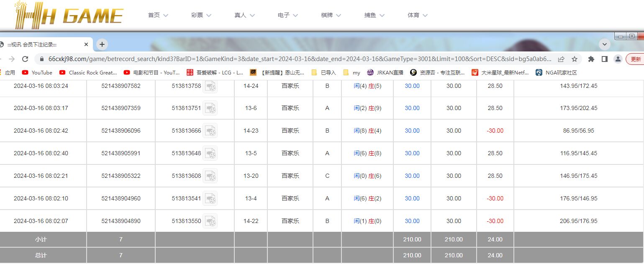Close the 视讯 会员下注纪录 tab

[86, 44]
